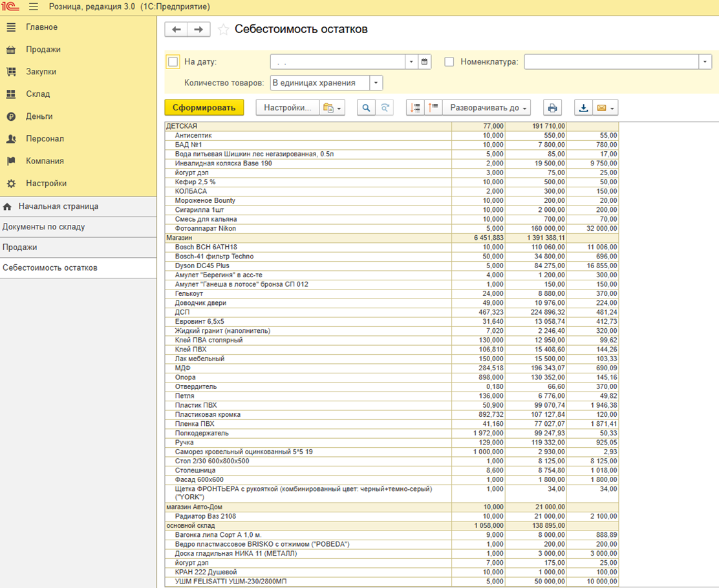Click the forward navigation arrow
This screenshot has width=719, height=588.
[x=199, y=30]
